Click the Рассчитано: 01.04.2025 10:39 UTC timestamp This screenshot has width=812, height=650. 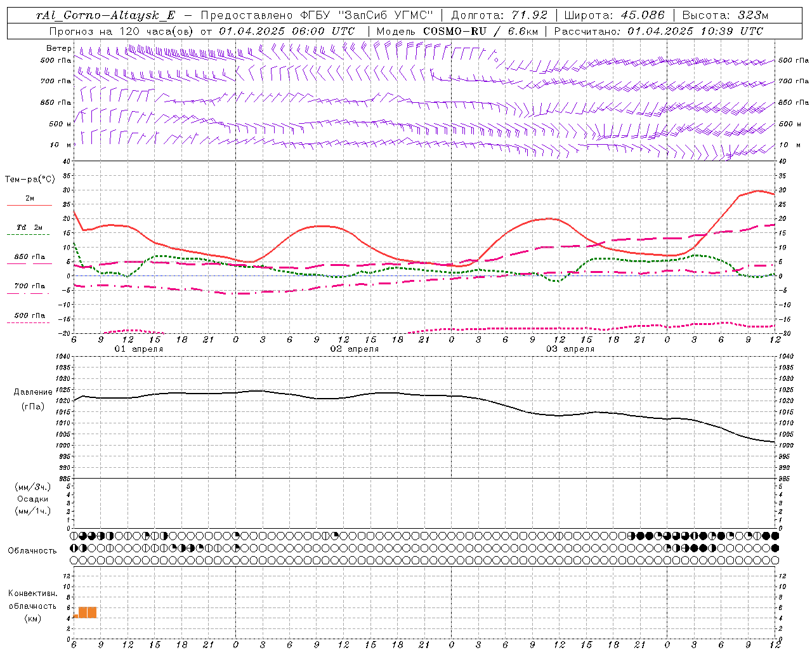pyautogui.click(x=658, y=31)
